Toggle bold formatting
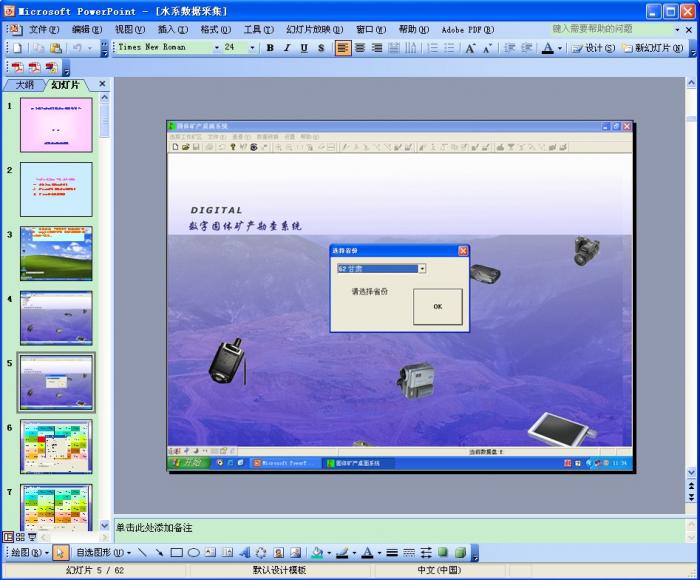This screenshot has width=700, height=580. 270,48
